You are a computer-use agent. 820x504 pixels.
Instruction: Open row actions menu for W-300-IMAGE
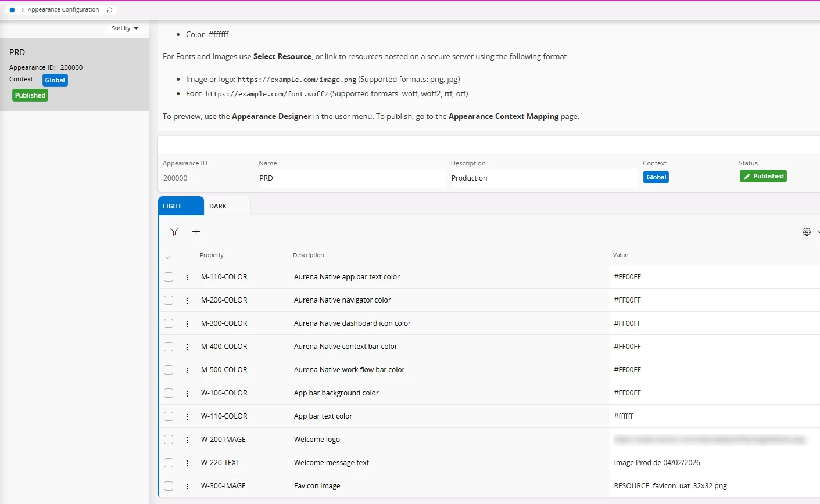point(187,487)
